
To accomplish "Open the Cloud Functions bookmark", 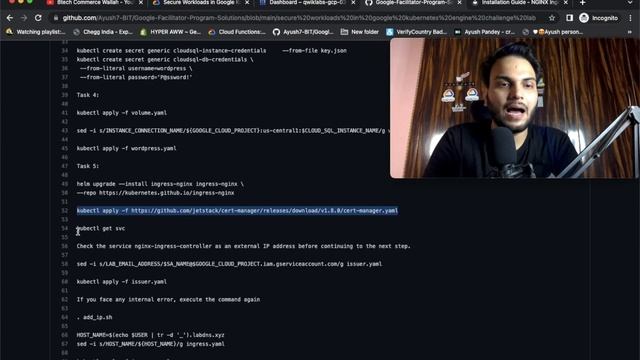I will tap(237, 32).
